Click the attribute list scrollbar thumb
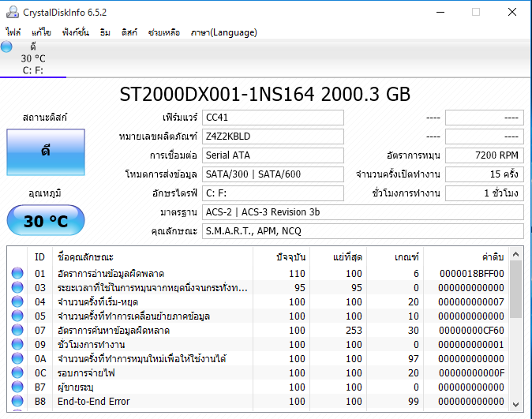This screenshot has width=532, height=419. 515,290
